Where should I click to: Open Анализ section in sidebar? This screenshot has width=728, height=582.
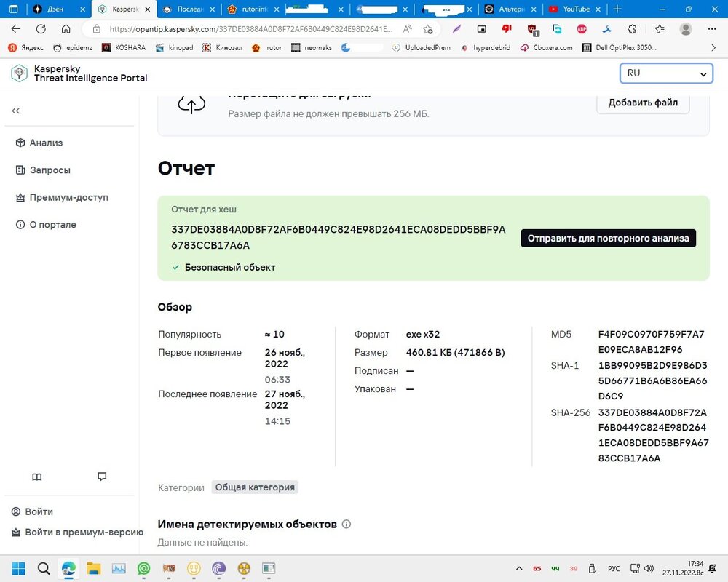(46, 143)
